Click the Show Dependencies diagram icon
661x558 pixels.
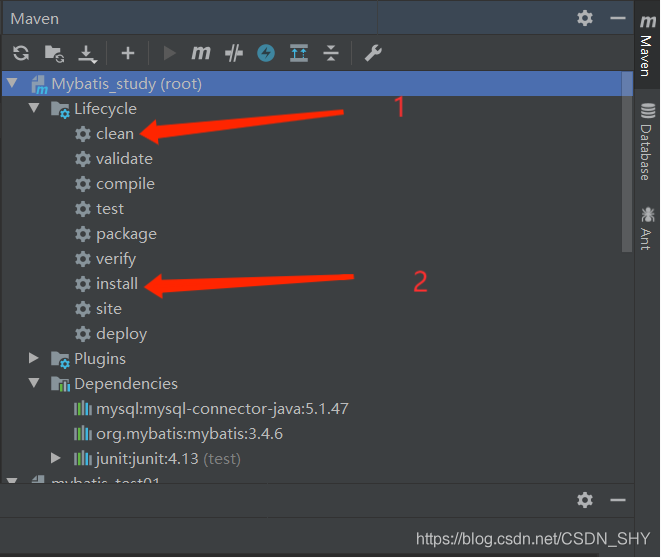tap(298, 53)
